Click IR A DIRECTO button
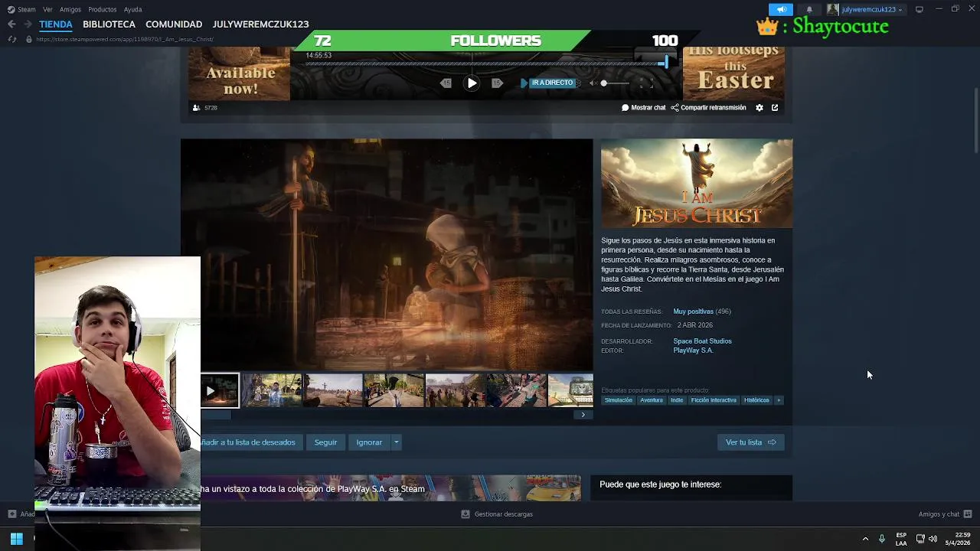The image size is (980, 551). tap(552, 83)
